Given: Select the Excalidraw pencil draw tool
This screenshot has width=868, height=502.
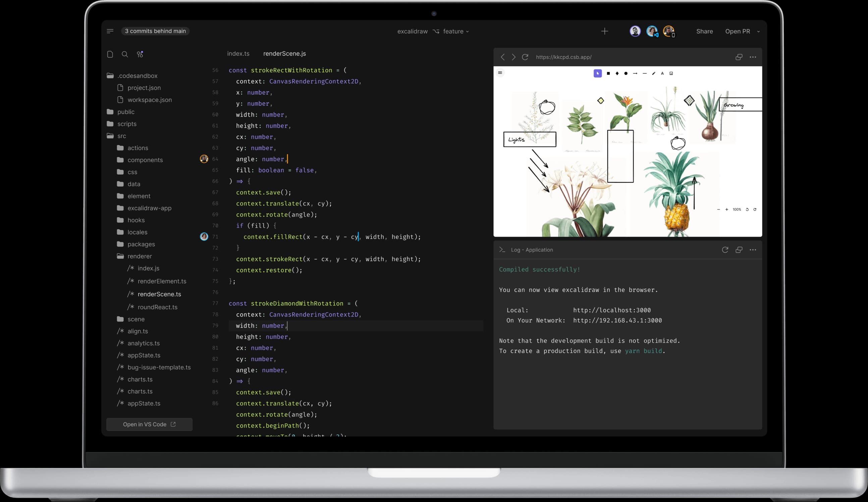Looking at the screenshot, I should (x=653, y=73).
